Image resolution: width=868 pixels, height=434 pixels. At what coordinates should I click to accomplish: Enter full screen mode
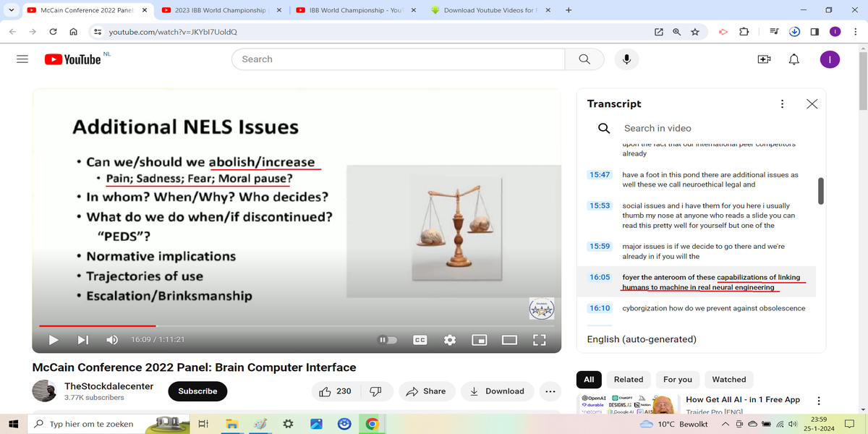539,340
